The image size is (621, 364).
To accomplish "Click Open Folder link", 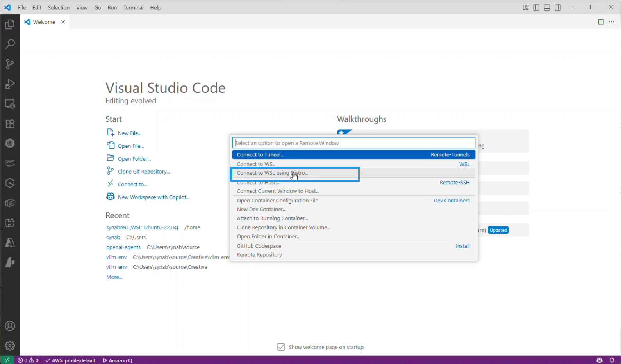I will coord(134,159).
